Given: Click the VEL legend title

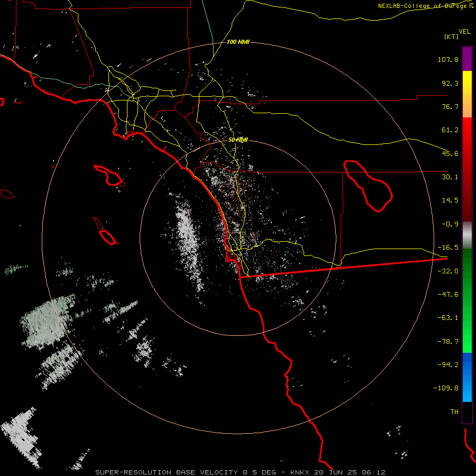Looking at the screenshot, I should pyautogui.click(x=464, y=32).
